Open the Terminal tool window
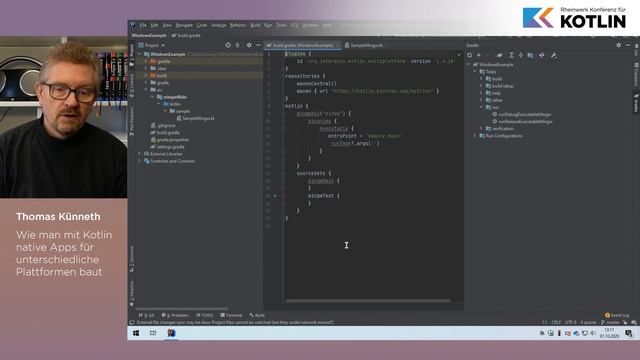The height and width of the screenshot is (360, 640). (231, 315)
